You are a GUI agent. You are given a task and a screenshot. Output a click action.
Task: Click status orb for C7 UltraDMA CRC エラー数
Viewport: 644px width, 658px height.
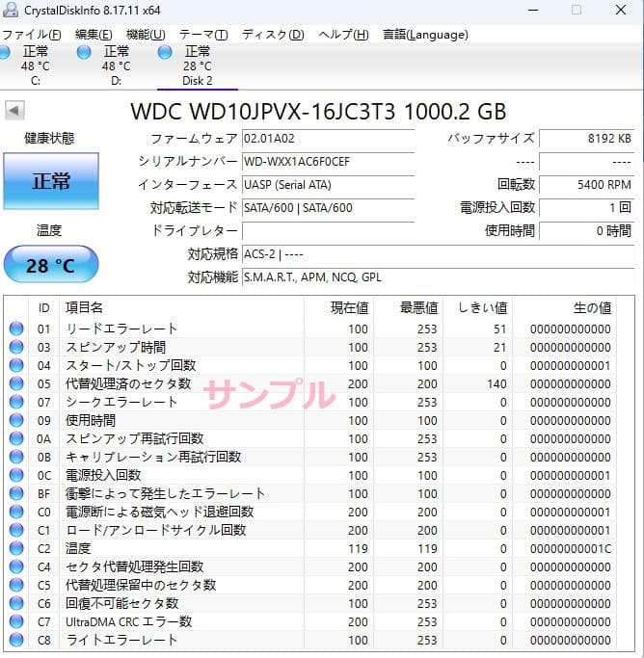coord(16,621)
